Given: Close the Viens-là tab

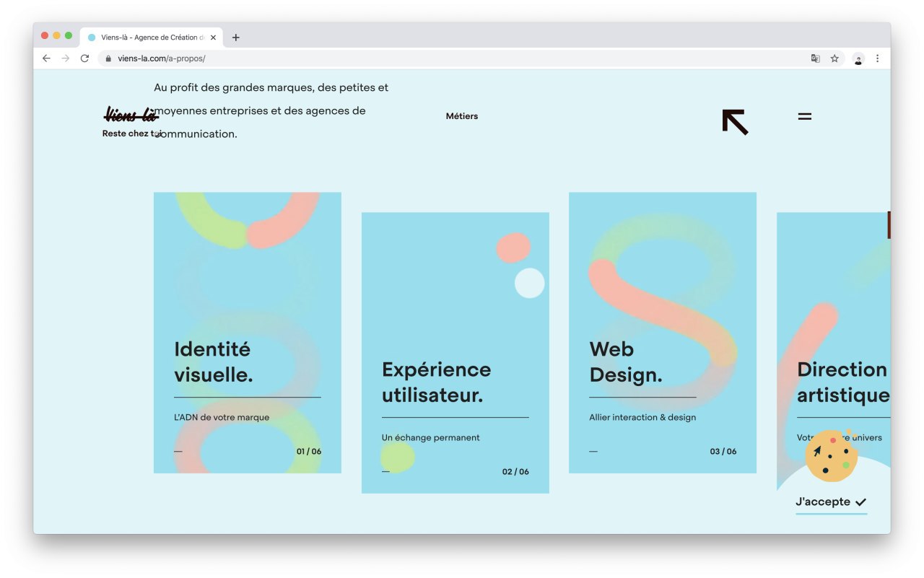Looking at the screenshot, I should click(213, 38).
